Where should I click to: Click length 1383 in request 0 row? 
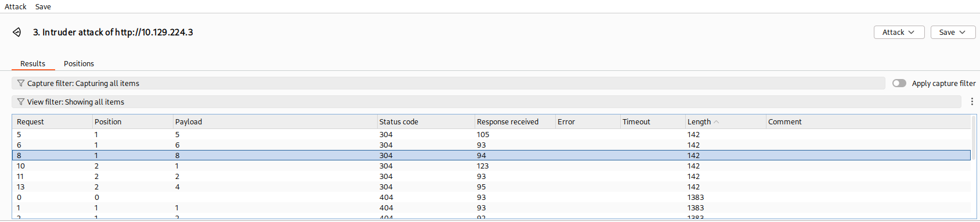(696, 197)
